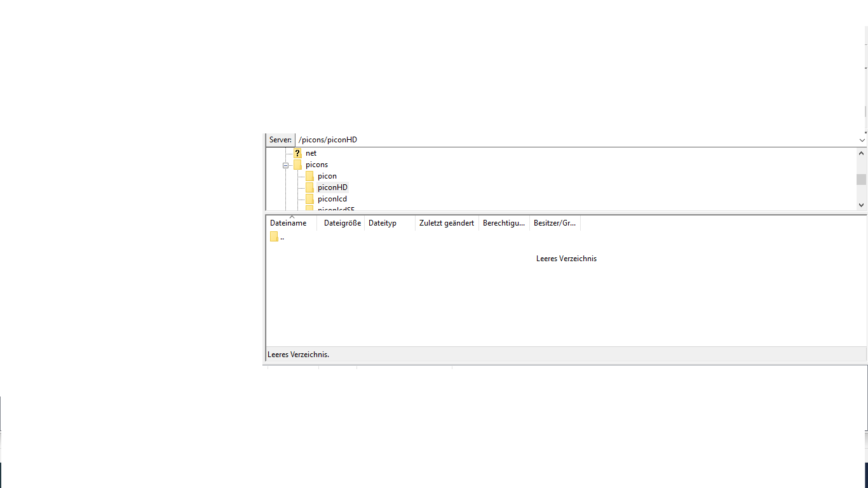868x488 pixels.
Task: Click the Besitzer/Gr... column header
Action: pyautogui.click(x=555, y=223)
